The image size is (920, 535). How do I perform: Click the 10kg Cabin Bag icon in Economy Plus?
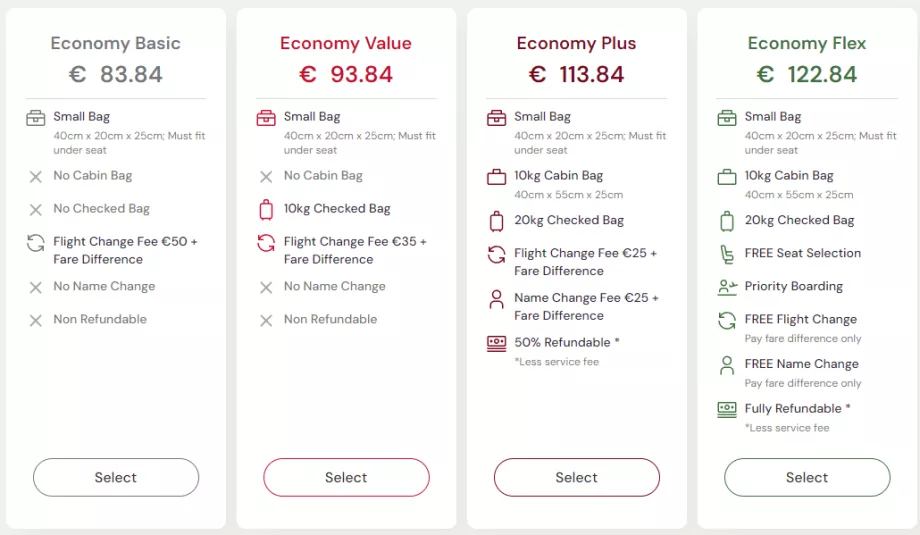[x=496, y=177]
